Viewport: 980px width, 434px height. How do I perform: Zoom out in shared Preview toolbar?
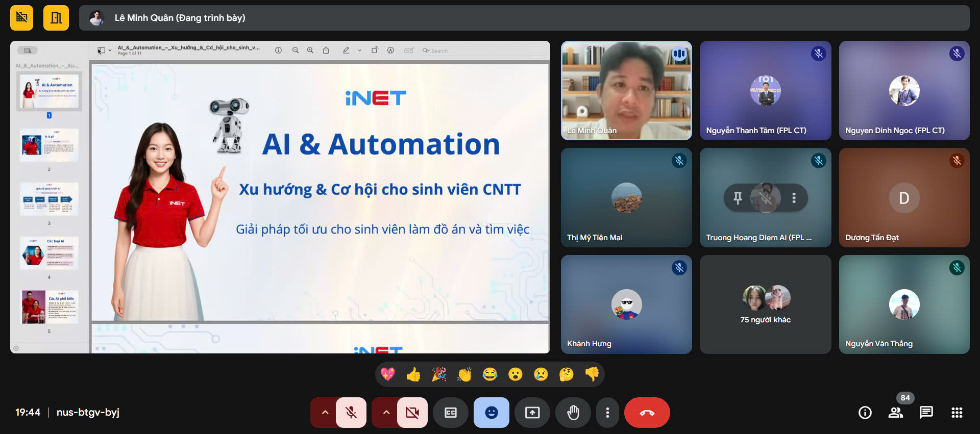(x=295, y=50)
